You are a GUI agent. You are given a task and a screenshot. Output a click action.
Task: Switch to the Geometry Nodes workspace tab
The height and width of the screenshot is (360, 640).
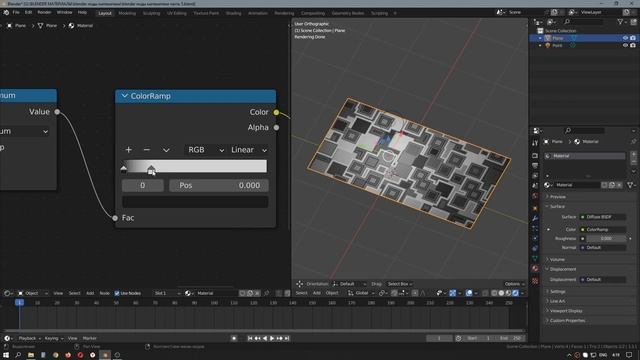[348, 13]
